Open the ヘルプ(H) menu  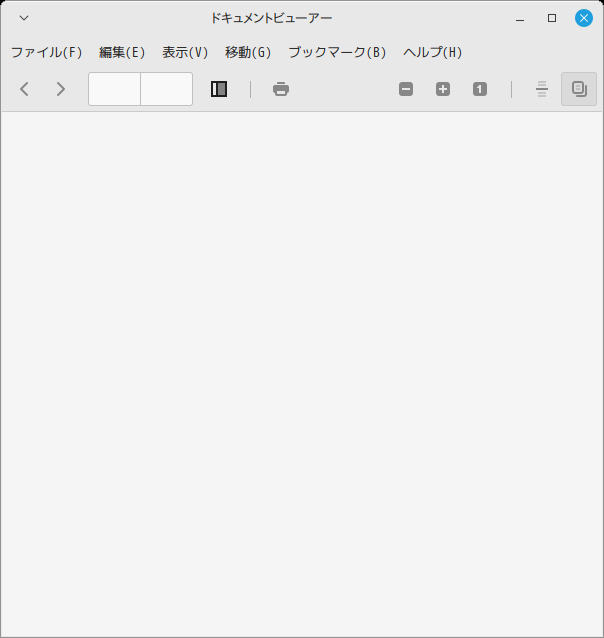[432, 52]
